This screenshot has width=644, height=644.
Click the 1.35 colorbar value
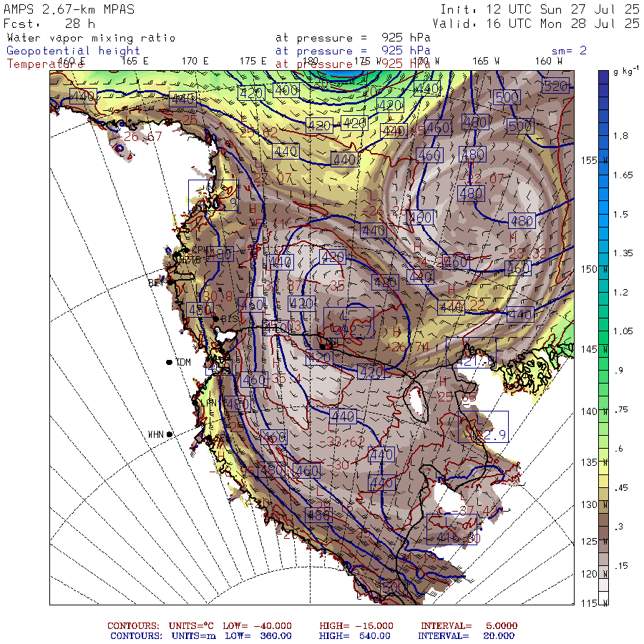pyautogui.click(x=623, y=253)
